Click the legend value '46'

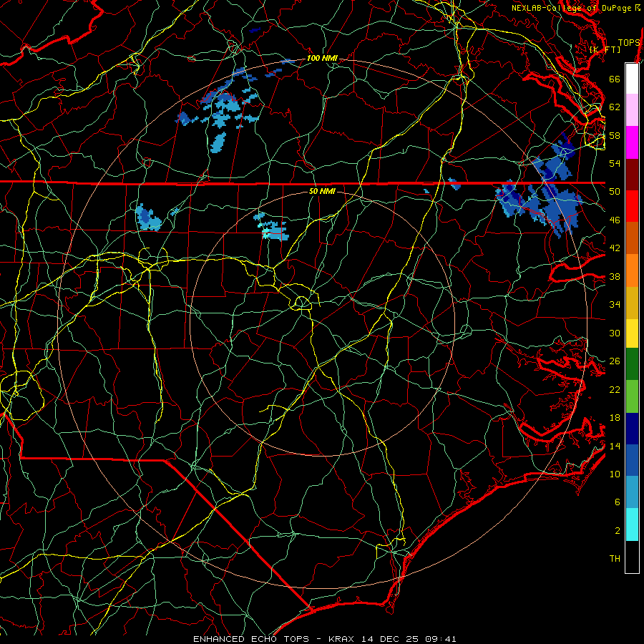click(615, 220)
